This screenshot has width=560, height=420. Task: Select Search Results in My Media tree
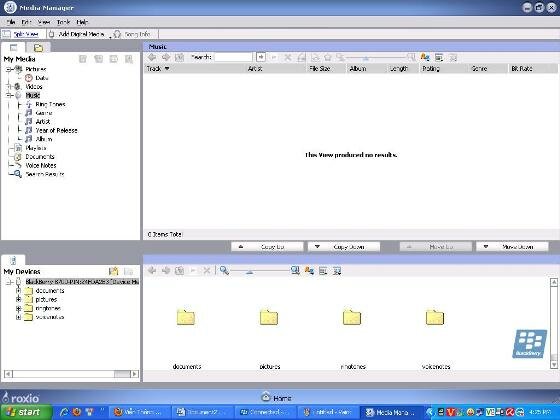point(45,174)
